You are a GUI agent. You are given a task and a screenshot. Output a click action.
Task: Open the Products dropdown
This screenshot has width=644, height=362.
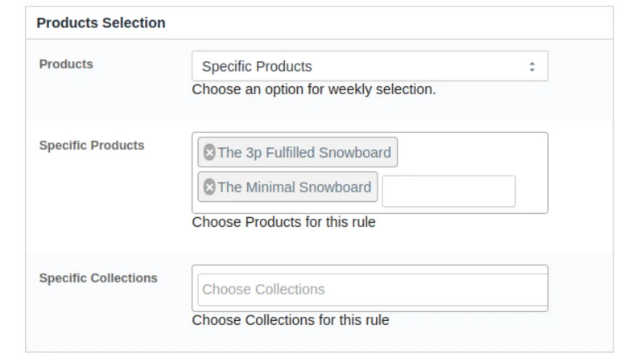click(x=369, y=66)
